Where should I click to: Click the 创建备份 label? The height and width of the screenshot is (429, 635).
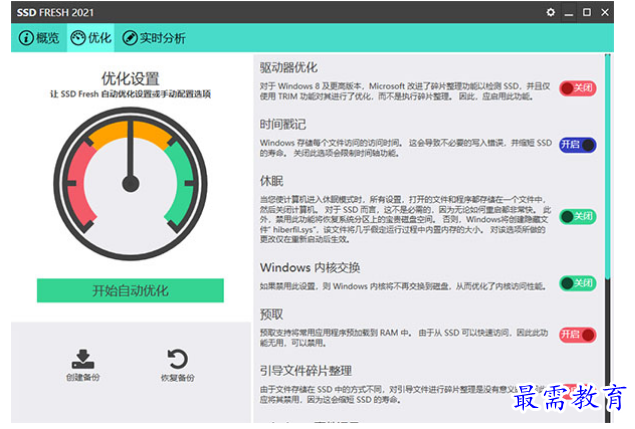point(83,378)
